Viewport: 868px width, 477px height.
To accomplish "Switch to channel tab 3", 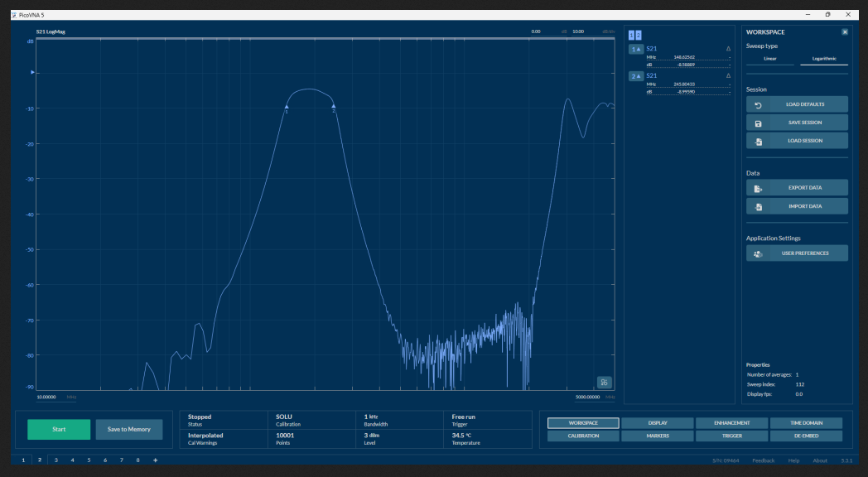I will tap(56, 460).
